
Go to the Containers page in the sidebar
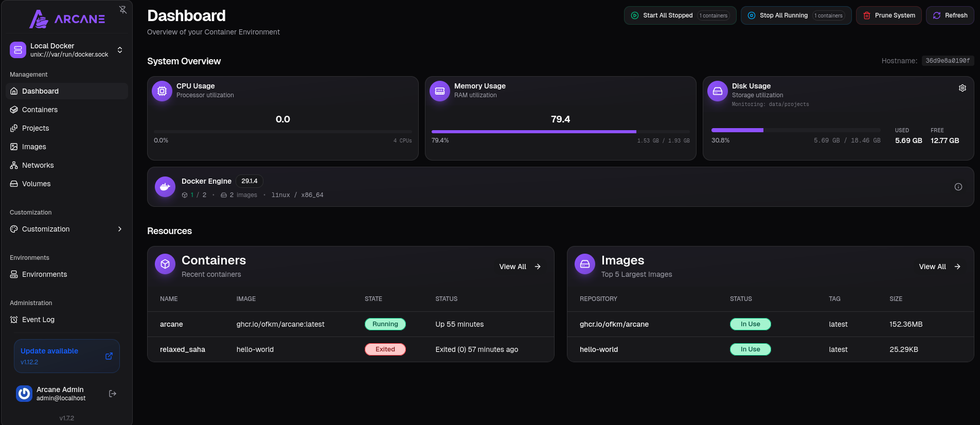40,110
